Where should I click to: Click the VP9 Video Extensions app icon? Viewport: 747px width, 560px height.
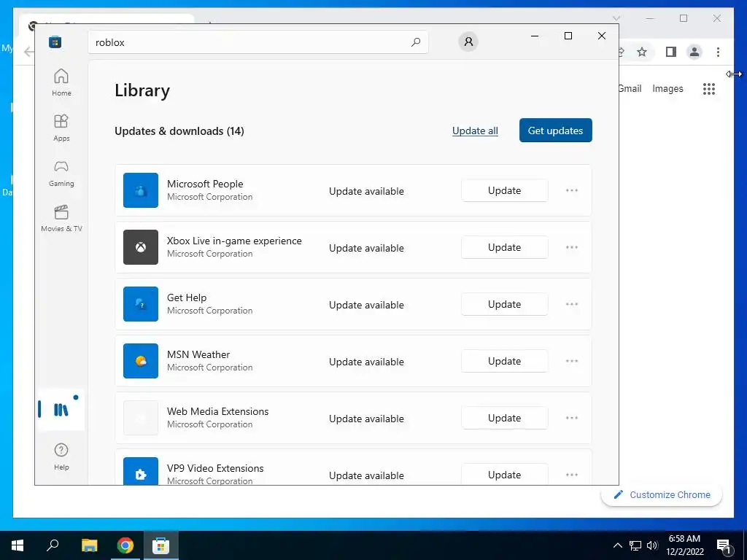click(x=141, y=472)
